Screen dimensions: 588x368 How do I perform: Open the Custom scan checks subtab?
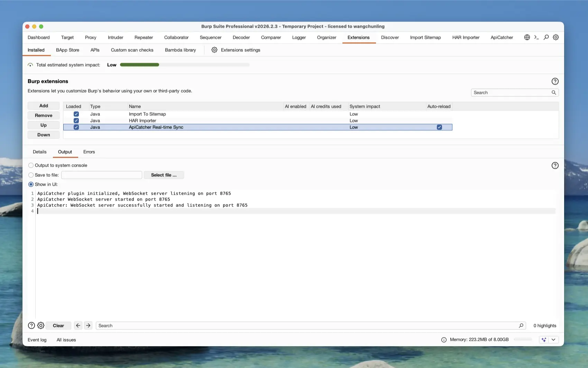pos(132,50)
